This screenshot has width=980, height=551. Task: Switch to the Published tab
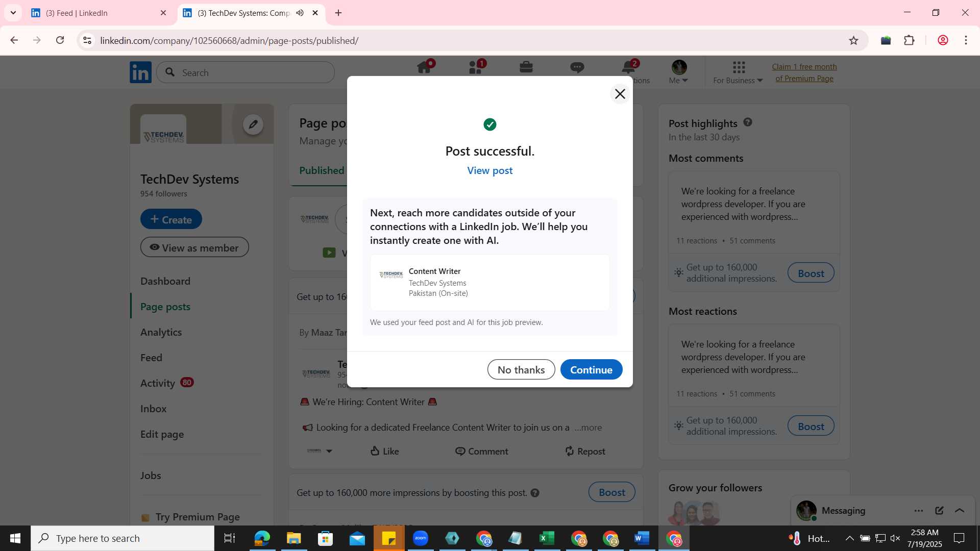pyautogui.click(x=322, y=170)
